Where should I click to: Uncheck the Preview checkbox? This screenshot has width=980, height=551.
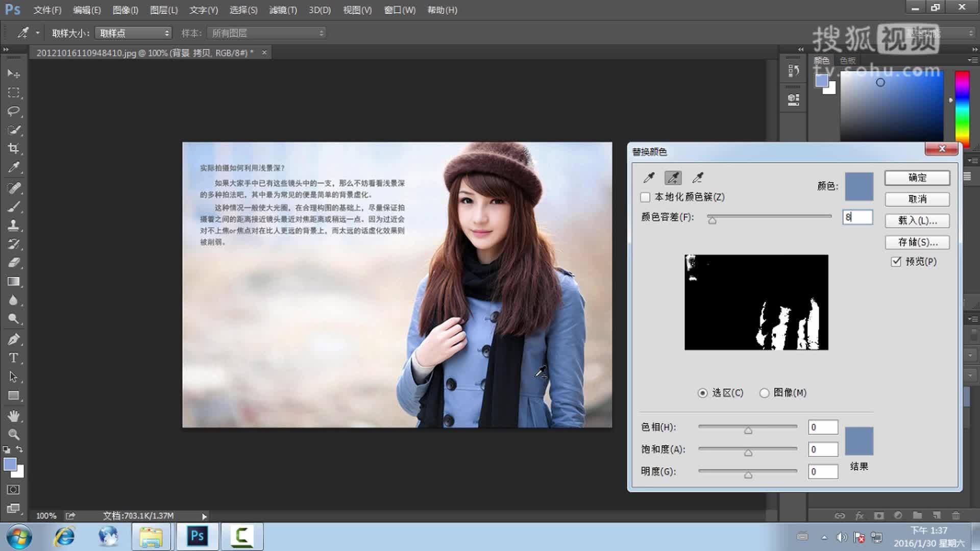click(896, 262)
